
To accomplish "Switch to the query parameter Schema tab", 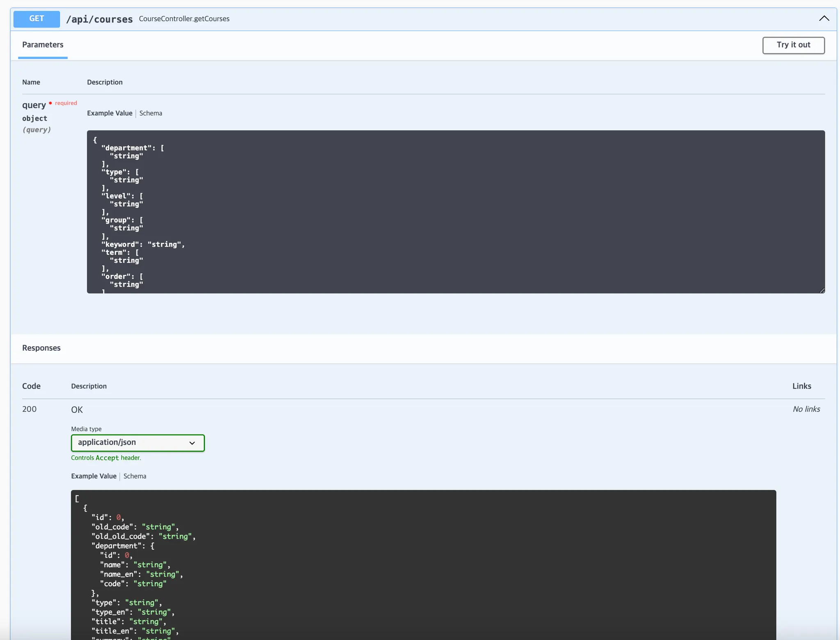I will tap(151, 113).
